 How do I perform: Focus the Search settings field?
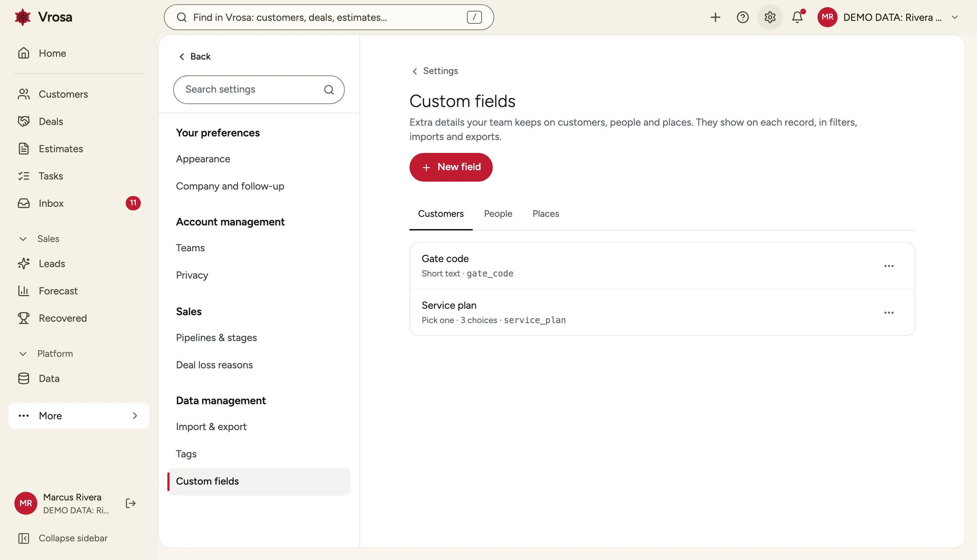[x=259, y=90]
